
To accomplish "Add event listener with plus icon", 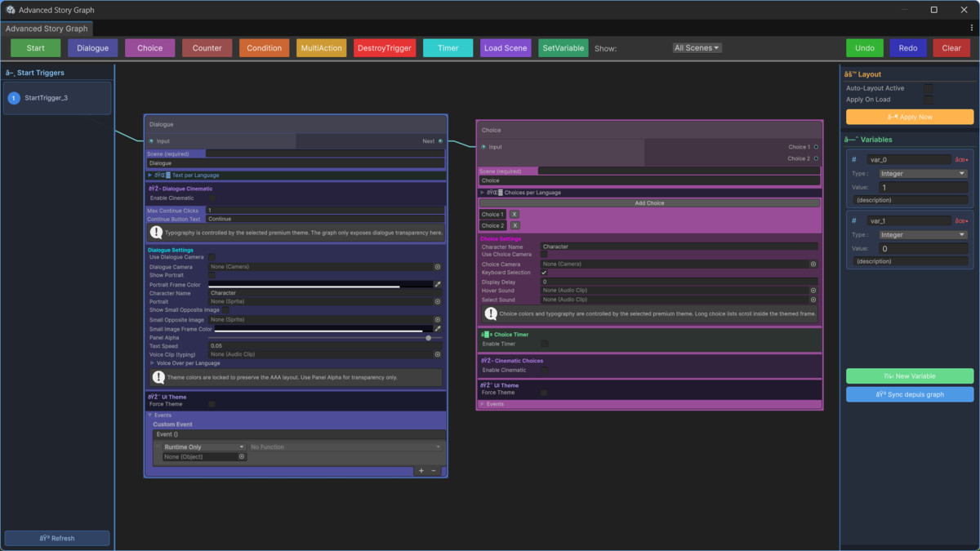I will point(421,471).
